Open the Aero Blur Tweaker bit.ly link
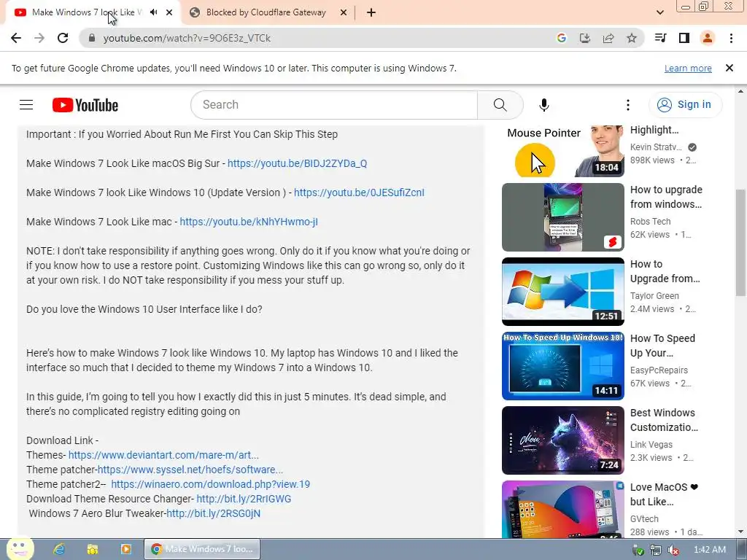This screenshot has height=560, width=747. pyautogui.click(x=214, y=513)
